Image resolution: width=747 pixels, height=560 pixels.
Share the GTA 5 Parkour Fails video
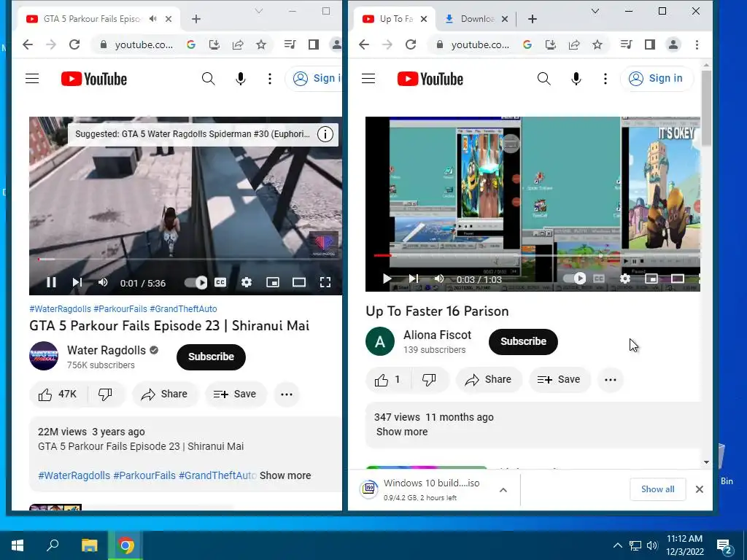pyautogui.click(x=164, y=394)
